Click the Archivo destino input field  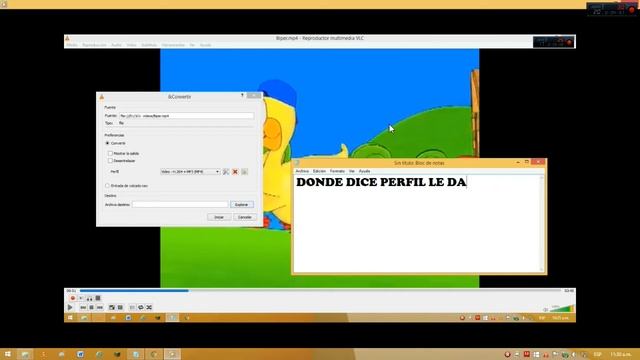click(x=180, y=204)
